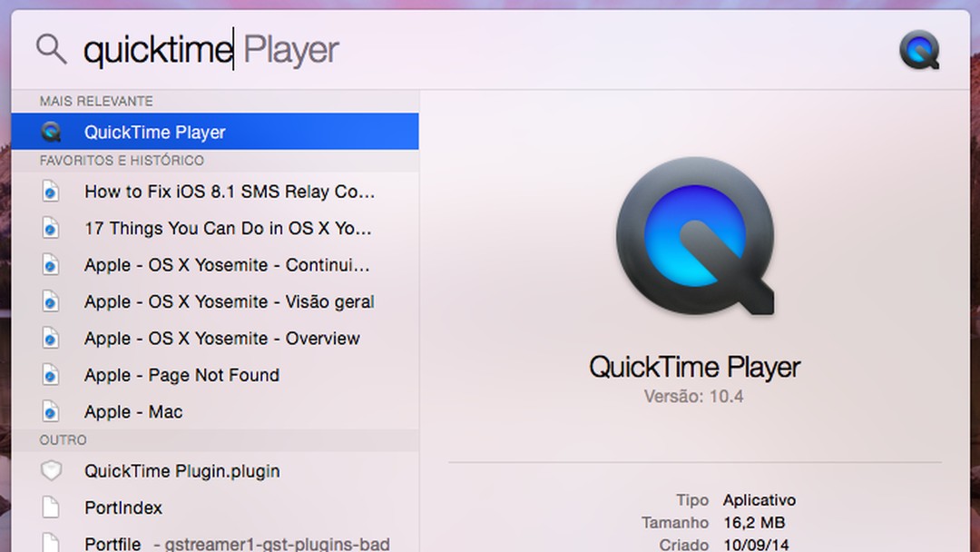The width and height of the screenshot is (980, 552).
Task: Click the file icon beside PortIndex
Action: (x=50, y=508)
